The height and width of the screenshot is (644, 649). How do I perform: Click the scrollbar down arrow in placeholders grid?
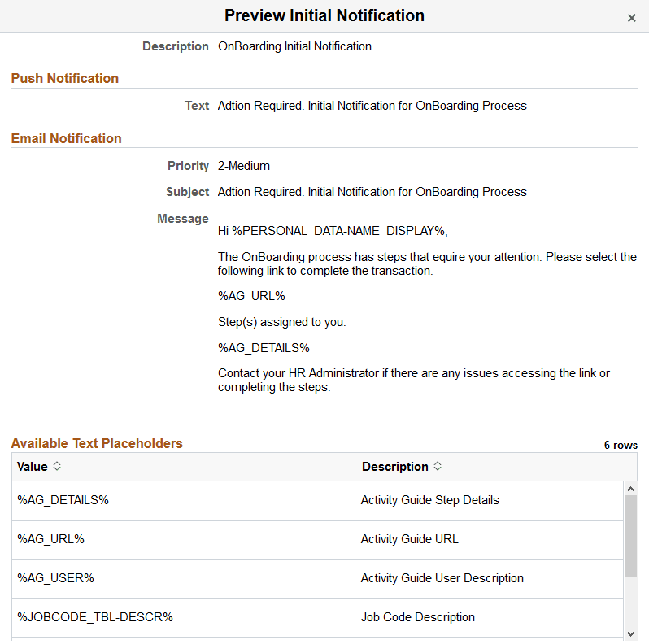[x=630, y=633]
